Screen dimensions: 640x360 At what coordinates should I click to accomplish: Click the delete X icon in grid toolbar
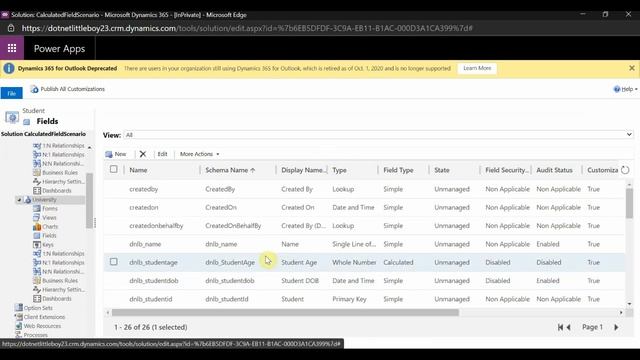142,154
